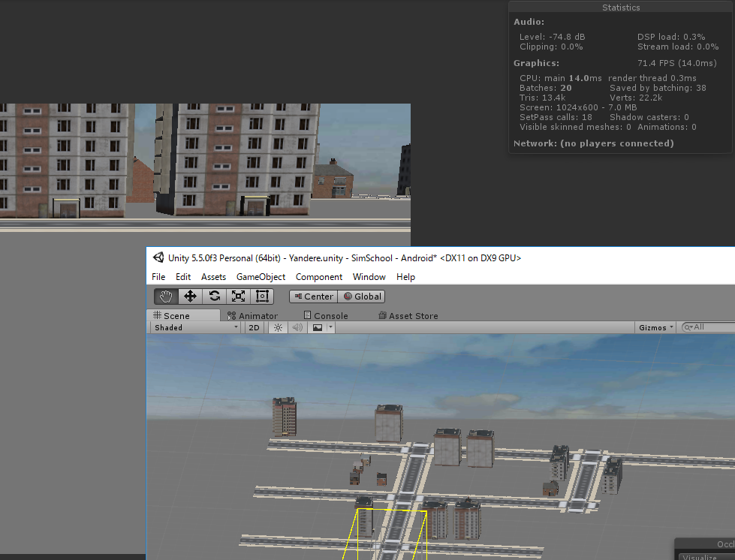735x560 pixels.
Task: Toggle 2D scene view mode
Action: 254,327
